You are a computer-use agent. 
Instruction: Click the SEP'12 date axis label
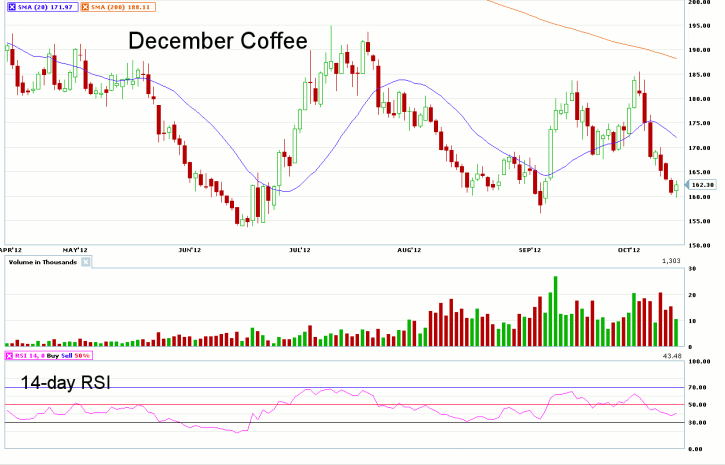coord(529,250)
